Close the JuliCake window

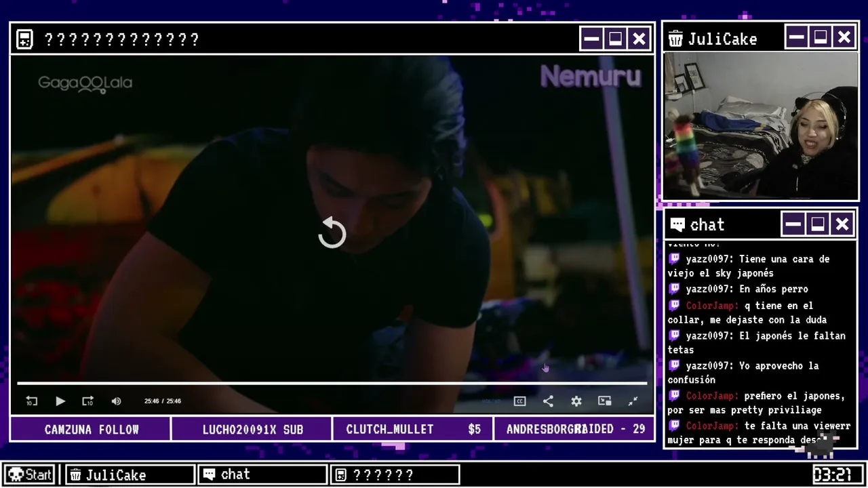(844, 37)
